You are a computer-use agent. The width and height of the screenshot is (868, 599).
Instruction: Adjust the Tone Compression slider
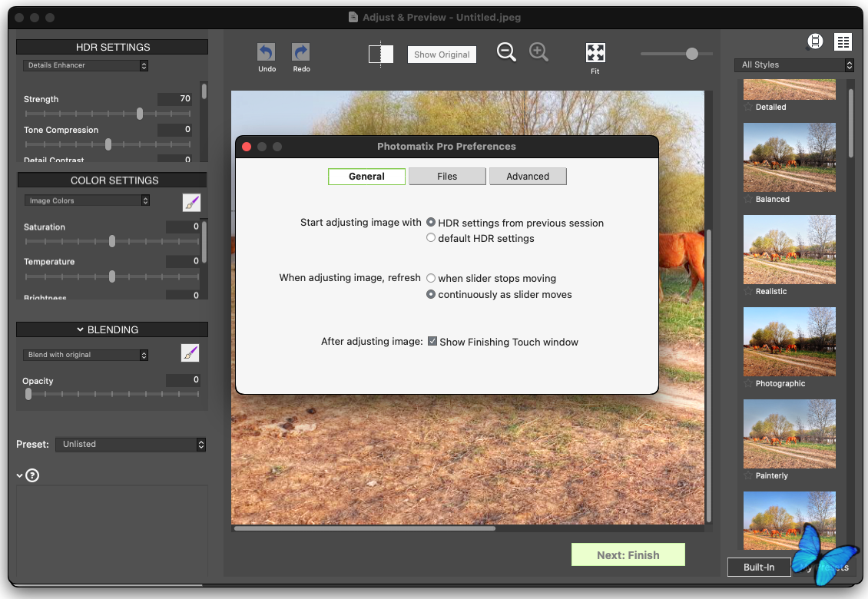(x=108, y=144)
